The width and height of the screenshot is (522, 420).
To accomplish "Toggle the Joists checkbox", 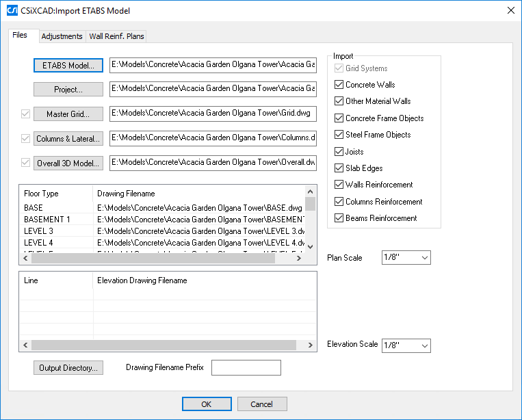I will coord(339,152).
